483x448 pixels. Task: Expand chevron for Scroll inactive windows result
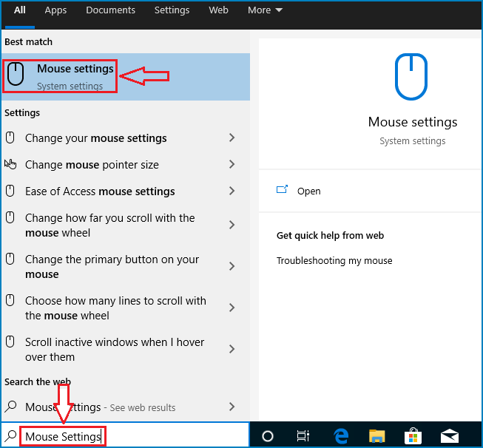click(x=232, y=349)
